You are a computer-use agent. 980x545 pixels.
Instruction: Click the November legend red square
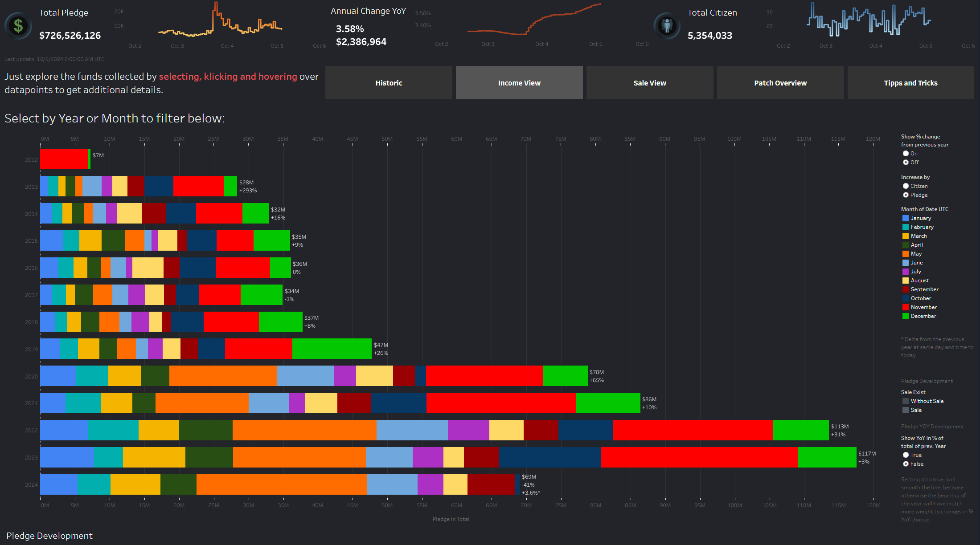905,307
